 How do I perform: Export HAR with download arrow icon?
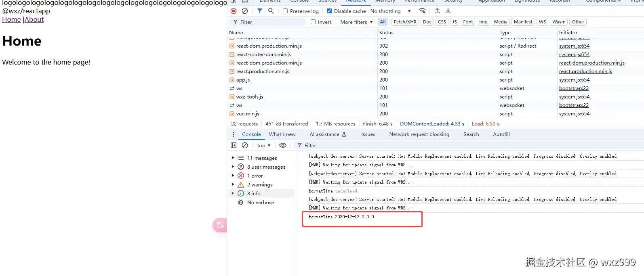tap(448, 11)
